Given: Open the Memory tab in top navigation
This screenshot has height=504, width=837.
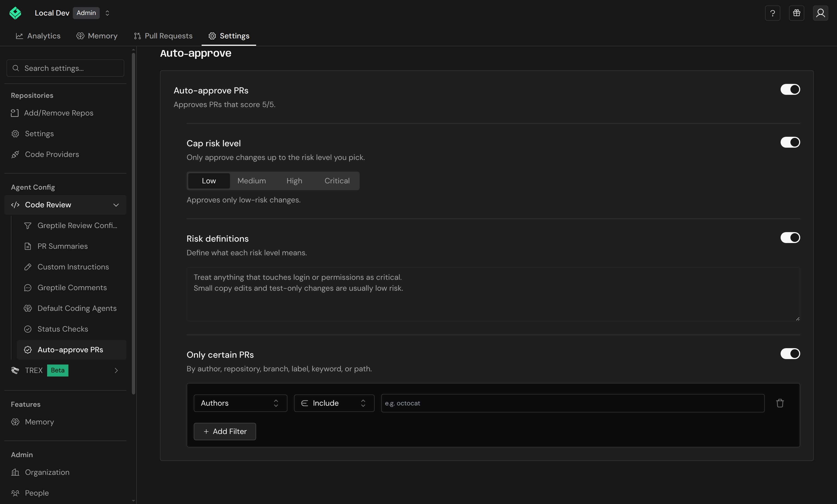Looking at the screenshot, I should point(97,36).
